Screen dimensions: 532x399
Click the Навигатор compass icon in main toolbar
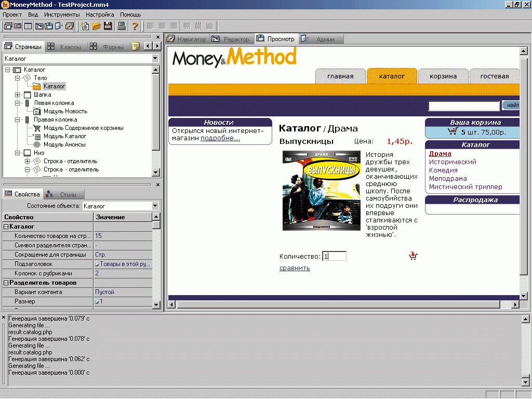69,26
